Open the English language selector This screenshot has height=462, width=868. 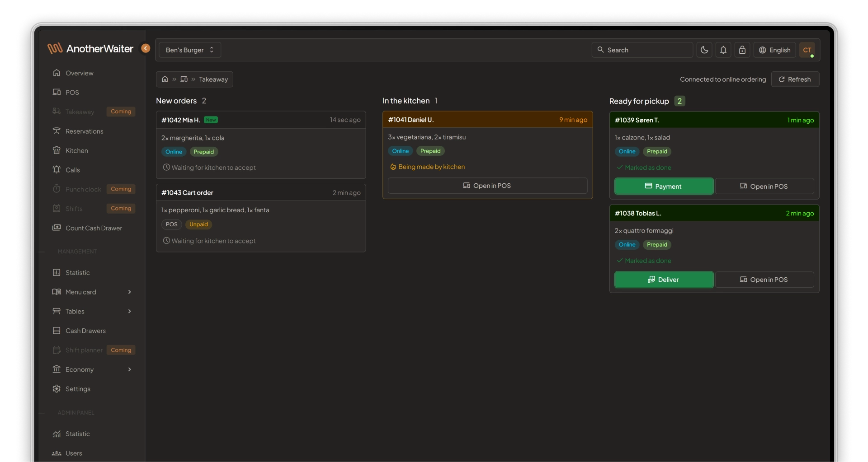(x=774, y=50)
